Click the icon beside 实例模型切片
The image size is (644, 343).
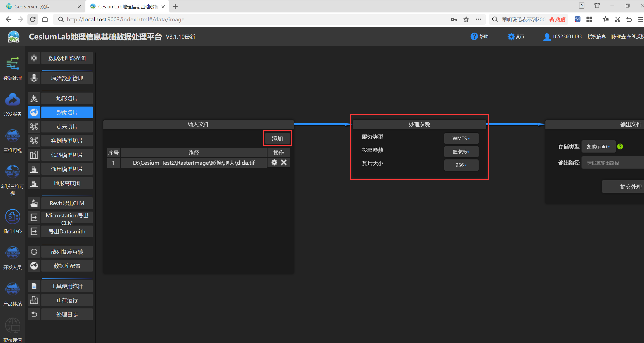34,141
